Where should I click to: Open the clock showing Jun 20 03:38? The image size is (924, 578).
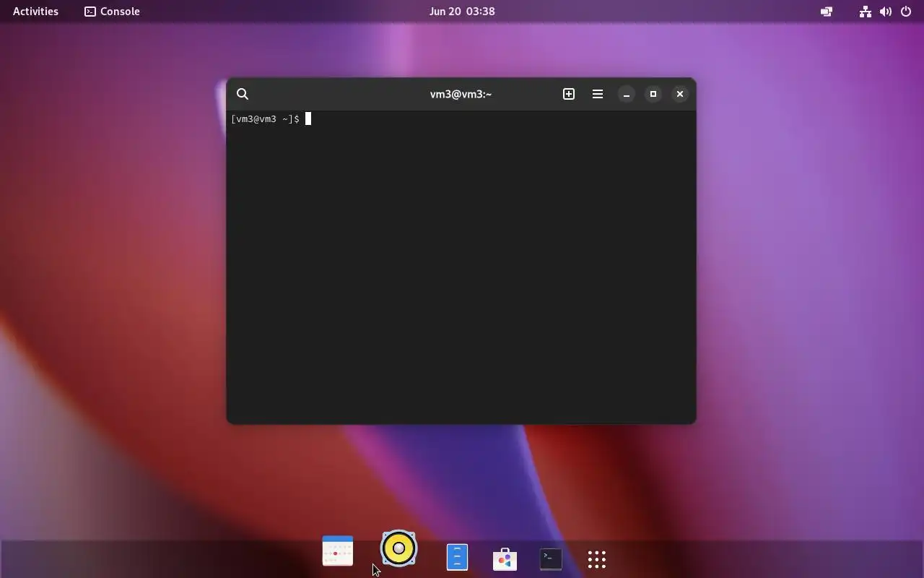pos(462,11)
